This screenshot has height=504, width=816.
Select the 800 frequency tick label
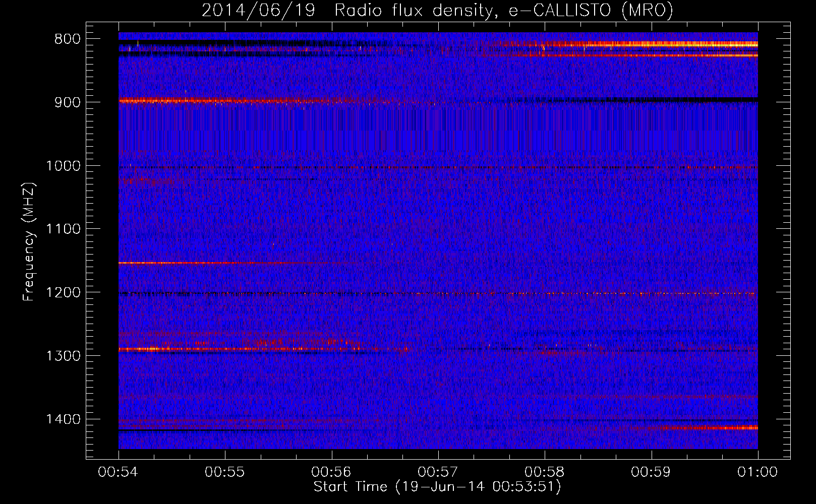(67, 39)
